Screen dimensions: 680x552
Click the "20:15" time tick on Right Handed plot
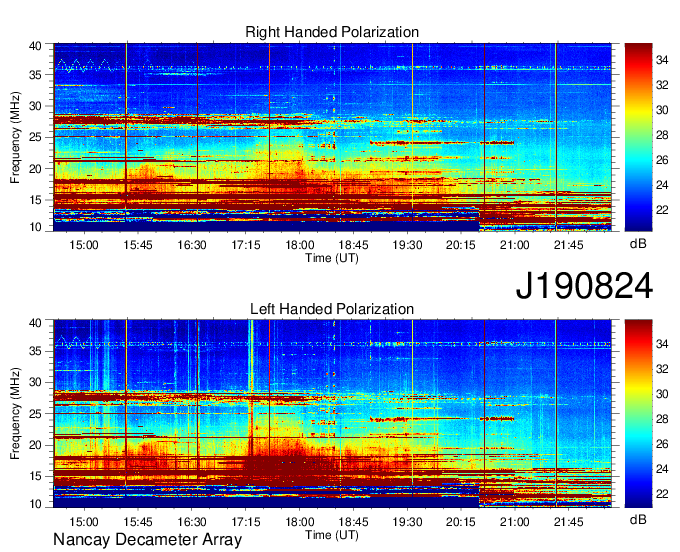[461, 245]
